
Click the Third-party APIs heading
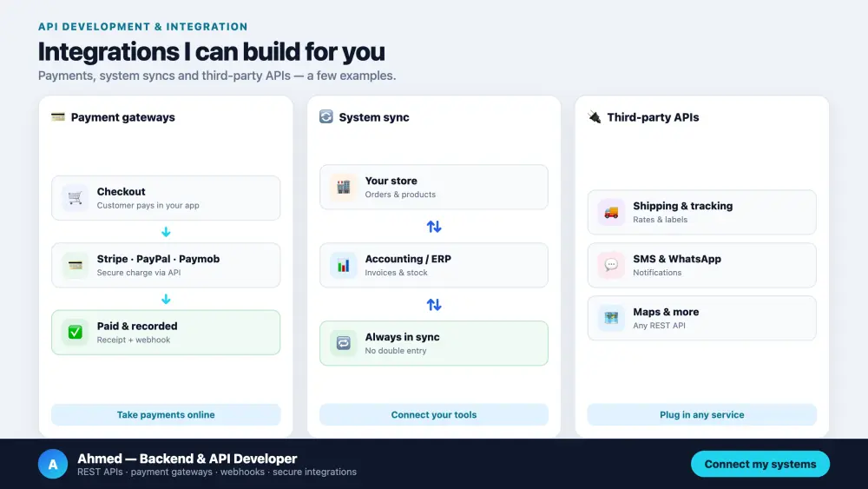[x=654, y=117]
